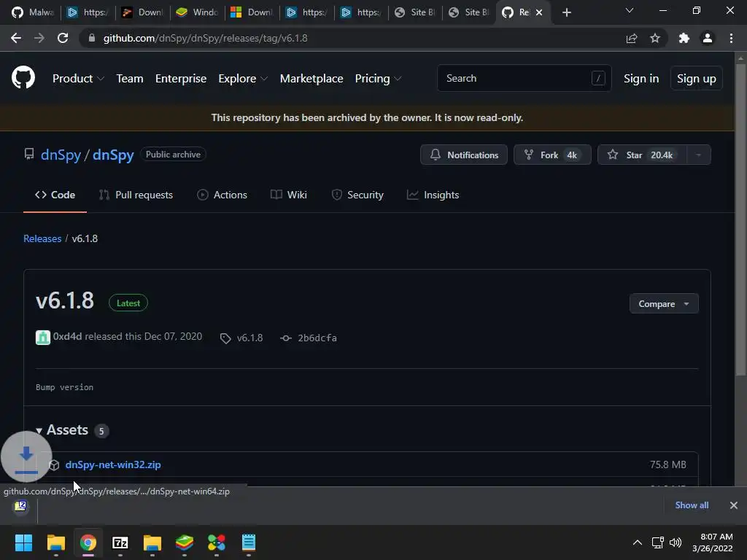The image size is (747, 560).
Task: Click the page vertical scrollbar thumb
Action: tap(740, 219)
